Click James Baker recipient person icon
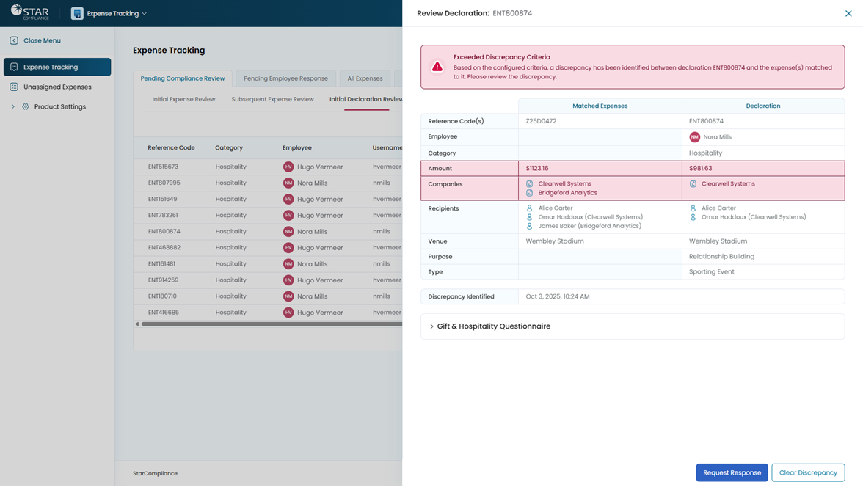 click(530, 226)
